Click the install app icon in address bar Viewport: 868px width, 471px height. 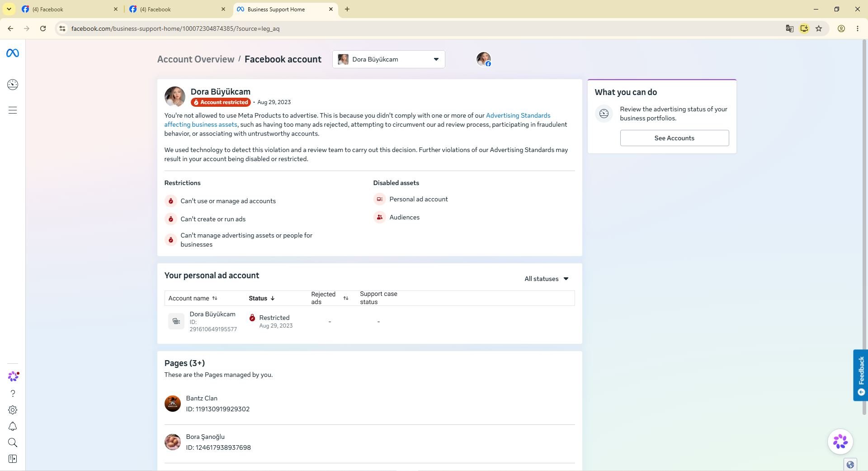coord(804,29)
